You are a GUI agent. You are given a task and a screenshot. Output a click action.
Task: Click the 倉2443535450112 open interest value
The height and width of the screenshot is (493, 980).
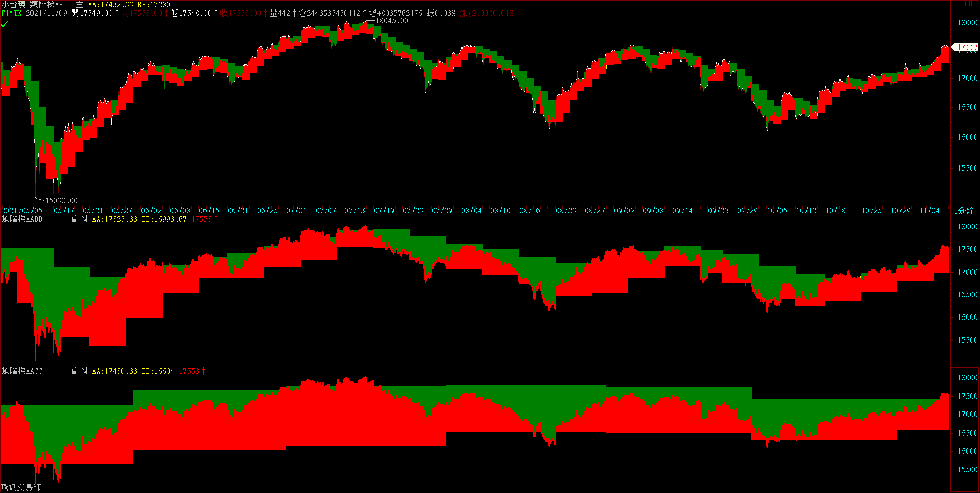coord(330,13)
